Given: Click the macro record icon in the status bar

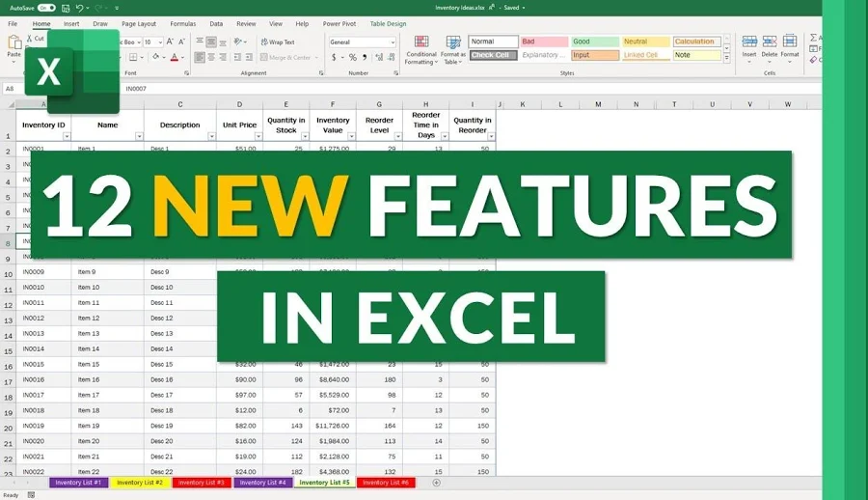Looking at the screenshot, I should (x=31, y=495).
